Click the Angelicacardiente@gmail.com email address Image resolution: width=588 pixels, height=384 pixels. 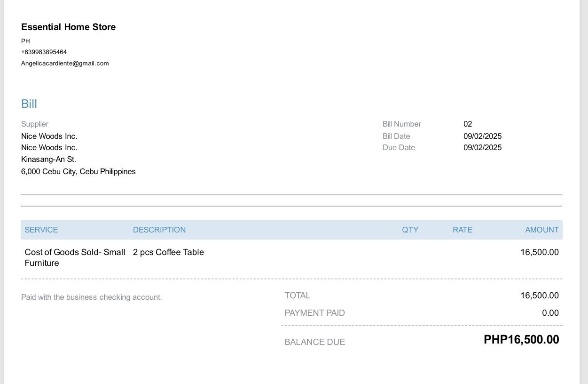(x=65, y=63)
